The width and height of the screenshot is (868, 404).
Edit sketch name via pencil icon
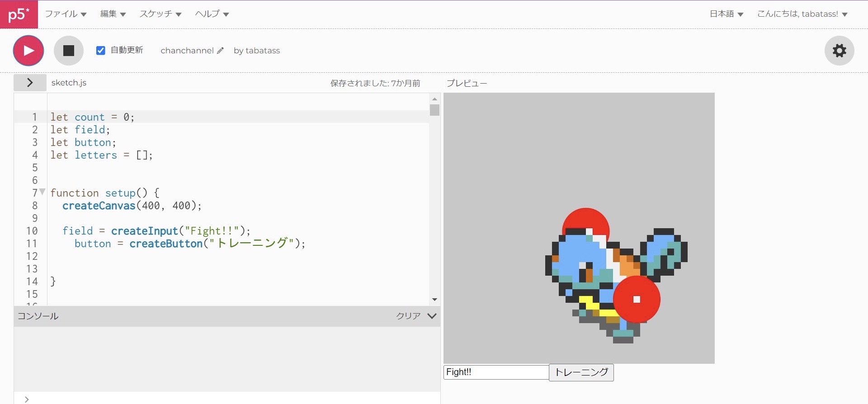[220, 51]
